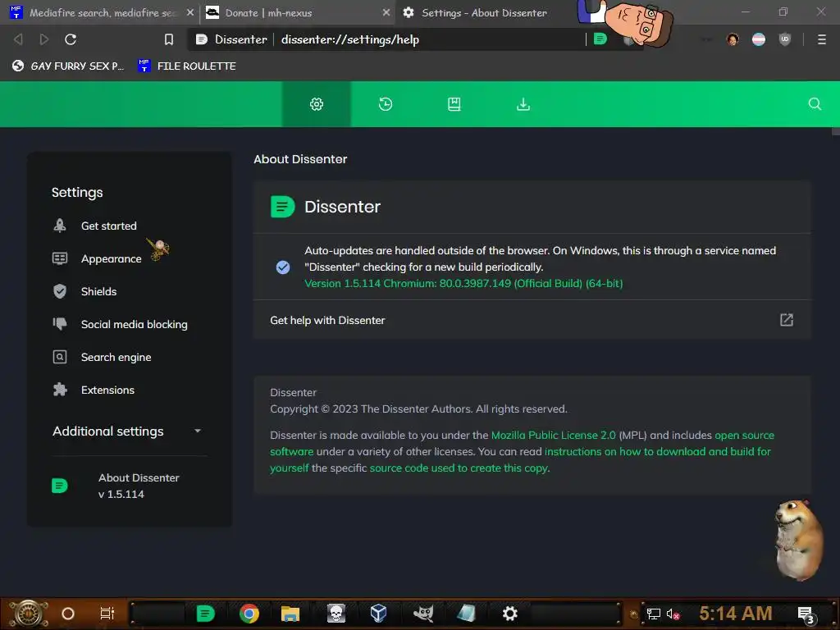Open the user profile avatar icon
Screen dimensions: 840x630
tap(733, 39)
